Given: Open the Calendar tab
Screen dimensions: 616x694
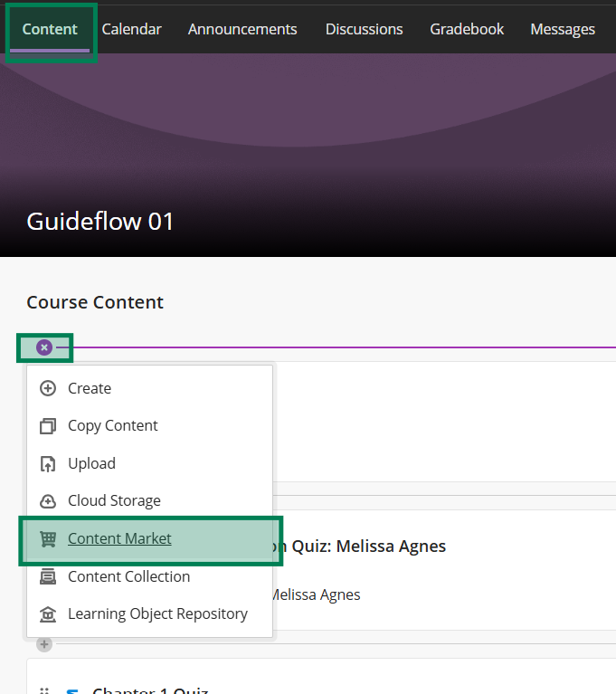Looking at the screenshot, I should tap(131, 29).
